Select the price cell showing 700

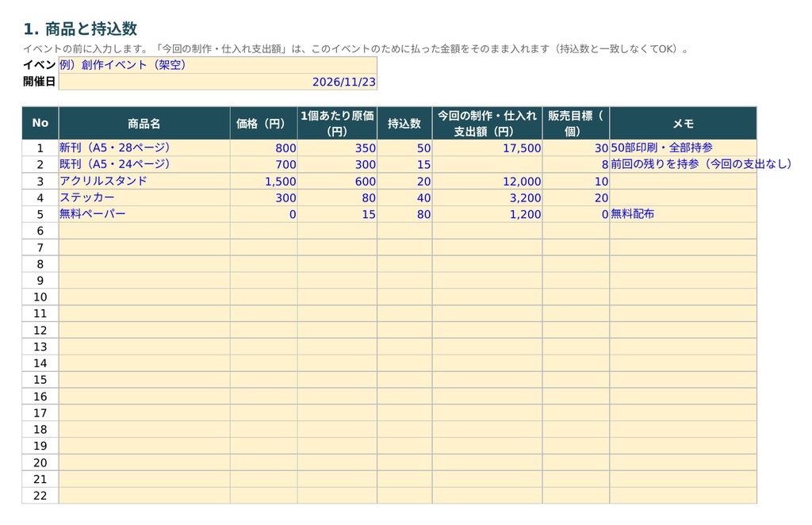coord(263,165)
